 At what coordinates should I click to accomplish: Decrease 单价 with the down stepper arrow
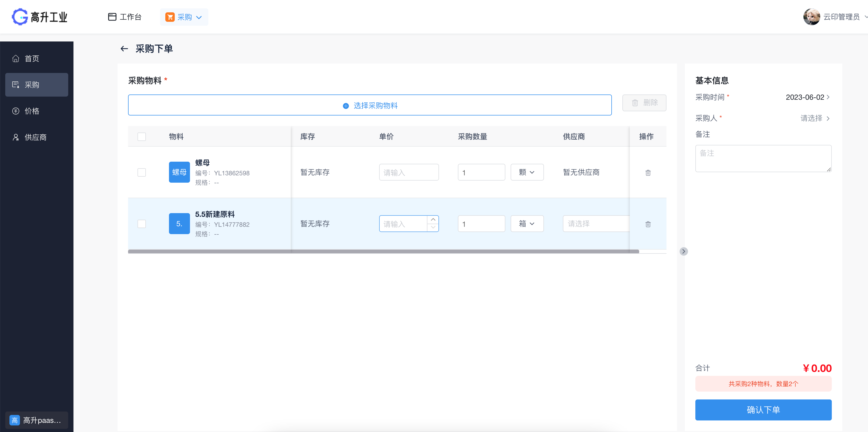pos(433,228)
